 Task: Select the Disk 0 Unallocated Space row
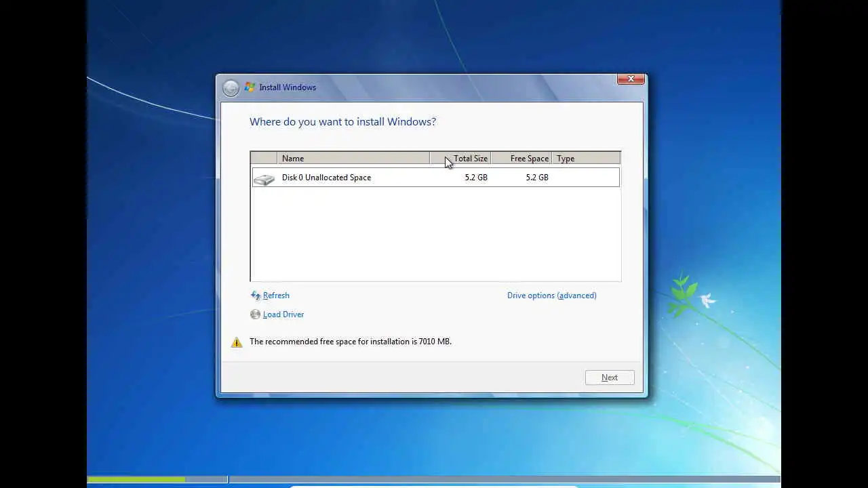point(435,178)
